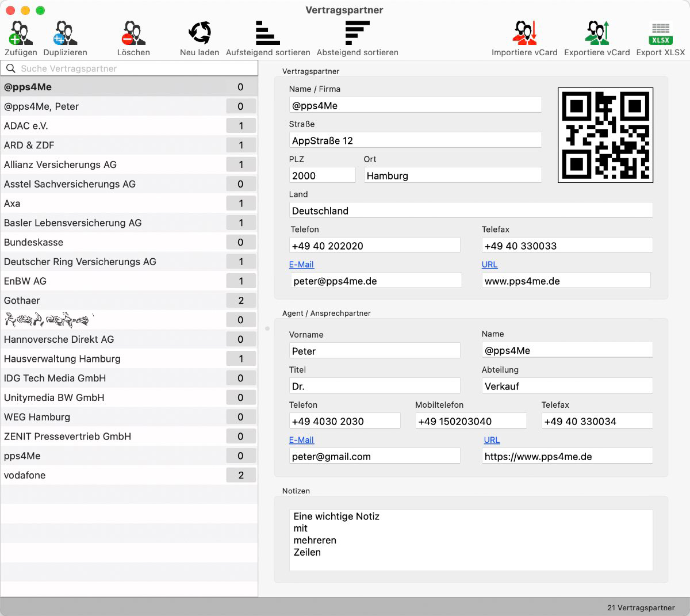The image size is (690, 616).
Task: Select '@pps4Me, Peter' in the list
Action: 129,106
